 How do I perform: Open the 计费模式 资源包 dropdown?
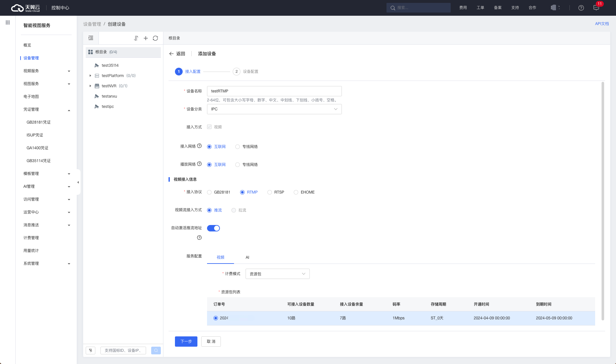277,274
